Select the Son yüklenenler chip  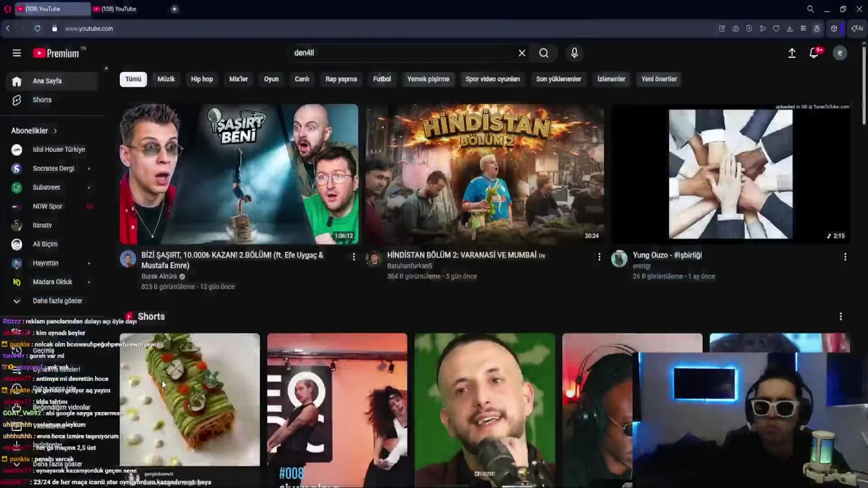coord(559,79)
